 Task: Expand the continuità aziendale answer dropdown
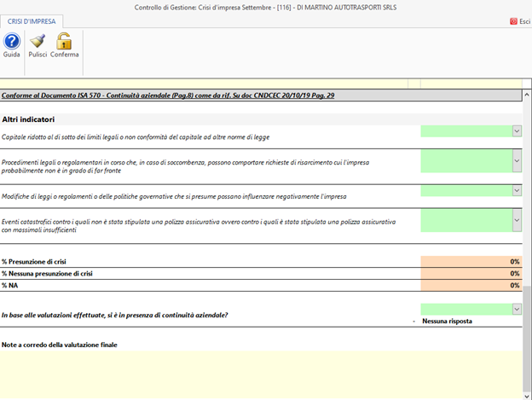[517, 309]
